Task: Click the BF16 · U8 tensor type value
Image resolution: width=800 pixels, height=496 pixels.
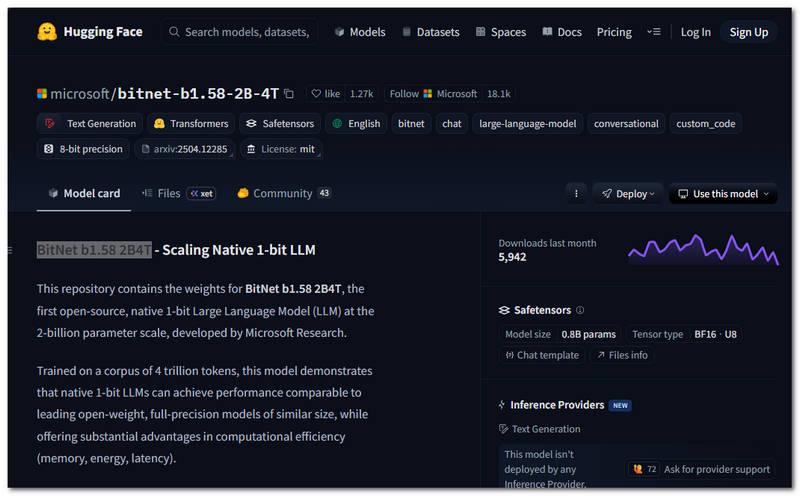Action: click(x=715, y=335)
